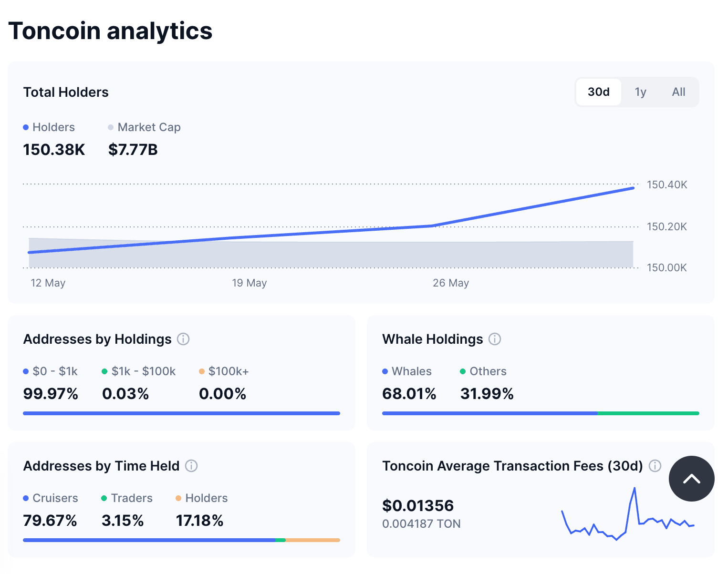
Task: Click the 150.20K axis label
Action: (x=667, y=226)
